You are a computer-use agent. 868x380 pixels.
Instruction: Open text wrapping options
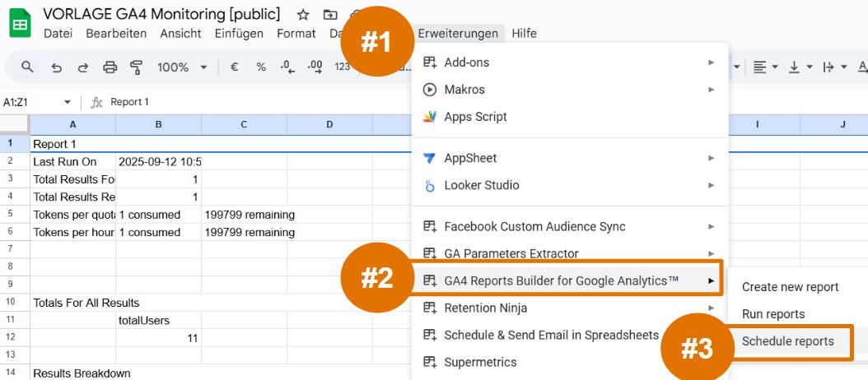click(x=835, y=67)
